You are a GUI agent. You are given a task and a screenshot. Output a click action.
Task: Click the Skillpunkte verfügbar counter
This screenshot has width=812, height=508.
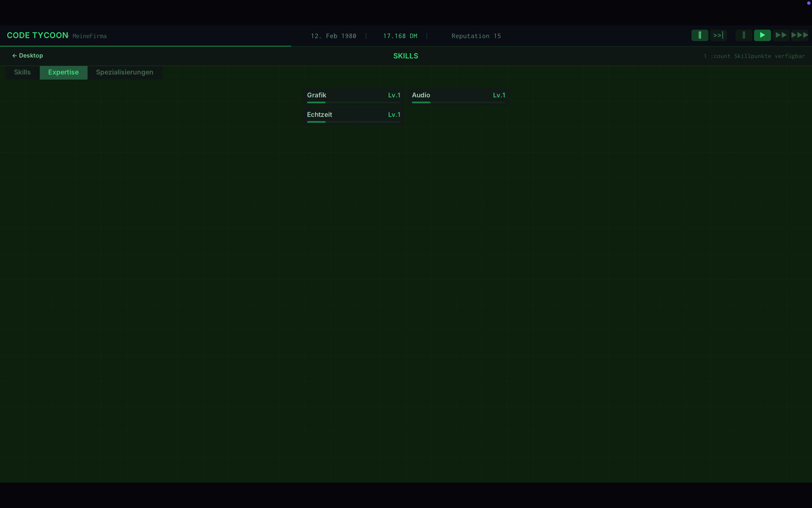click(754, 56)
